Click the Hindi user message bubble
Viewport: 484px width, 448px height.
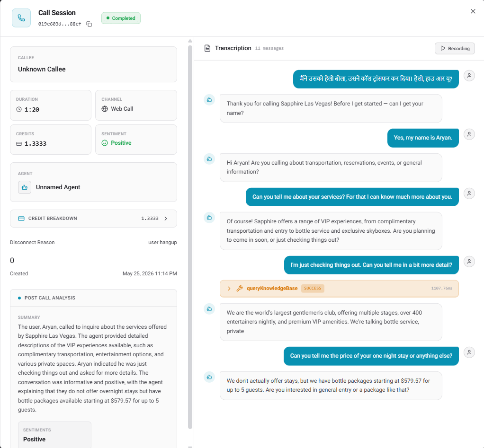pos(376,79)
